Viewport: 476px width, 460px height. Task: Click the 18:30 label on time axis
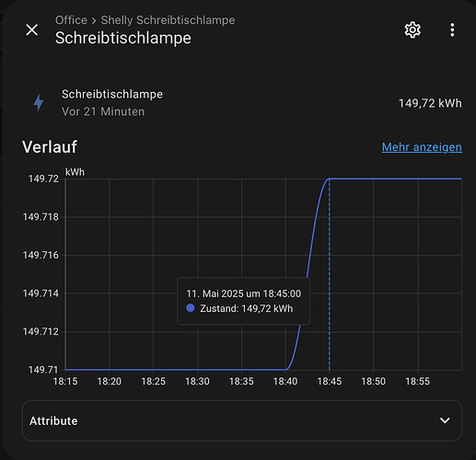point(197,382)
